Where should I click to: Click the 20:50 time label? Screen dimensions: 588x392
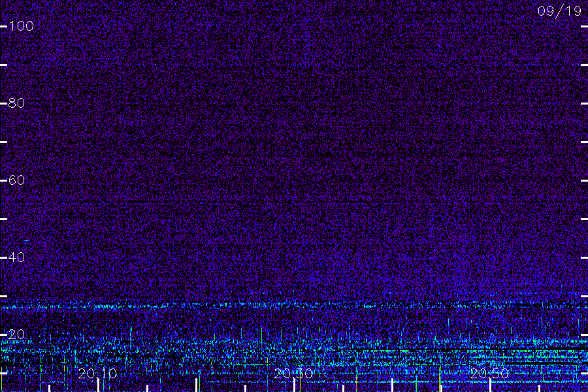click(489, 374)
